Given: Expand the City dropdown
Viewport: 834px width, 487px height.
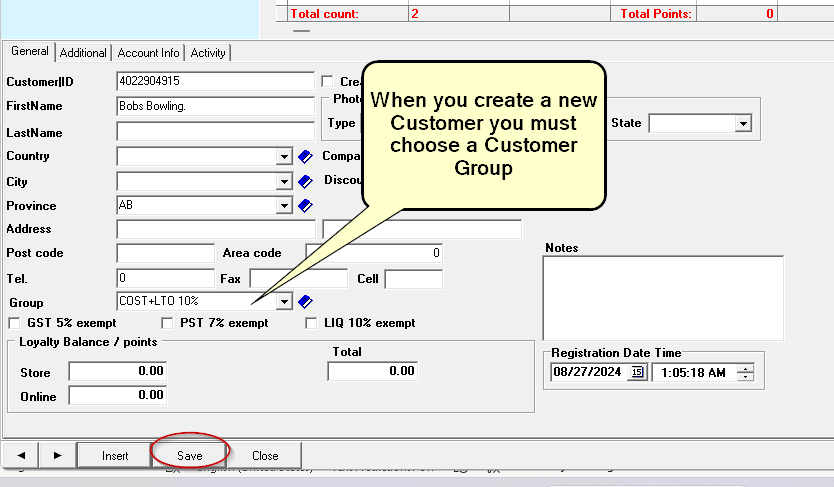Looking at the screenshot, I should point(284,182).
